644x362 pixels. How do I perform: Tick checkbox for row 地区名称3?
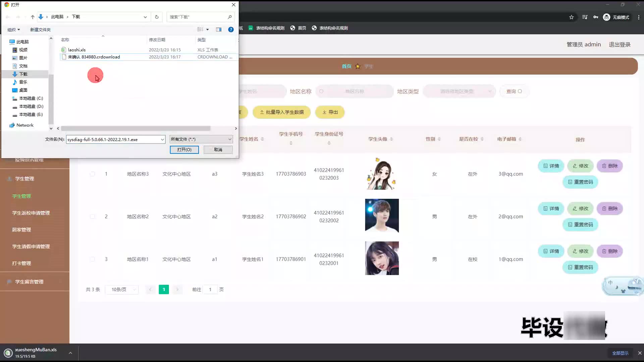pyautogui.click(x=92, y=174)
